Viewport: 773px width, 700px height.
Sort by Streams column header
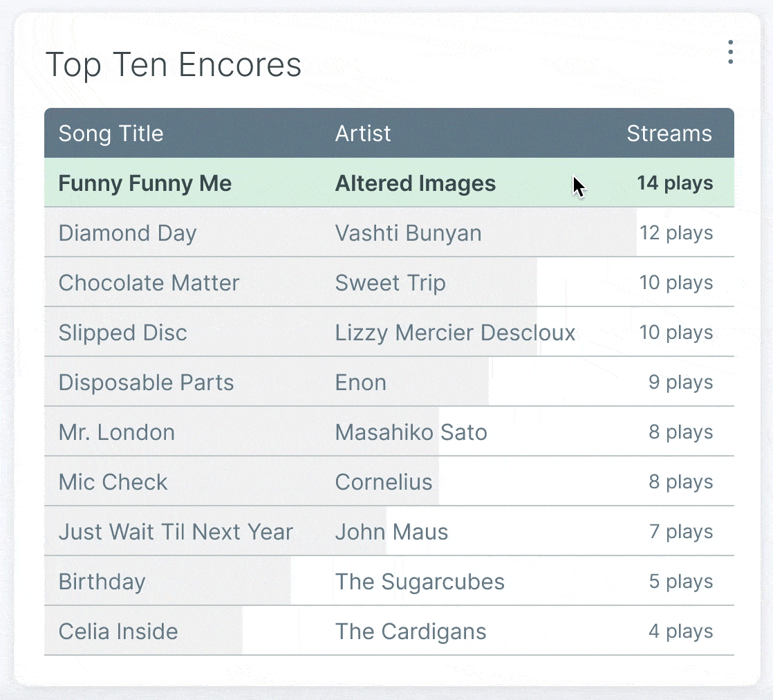click(x=669, y=133)
